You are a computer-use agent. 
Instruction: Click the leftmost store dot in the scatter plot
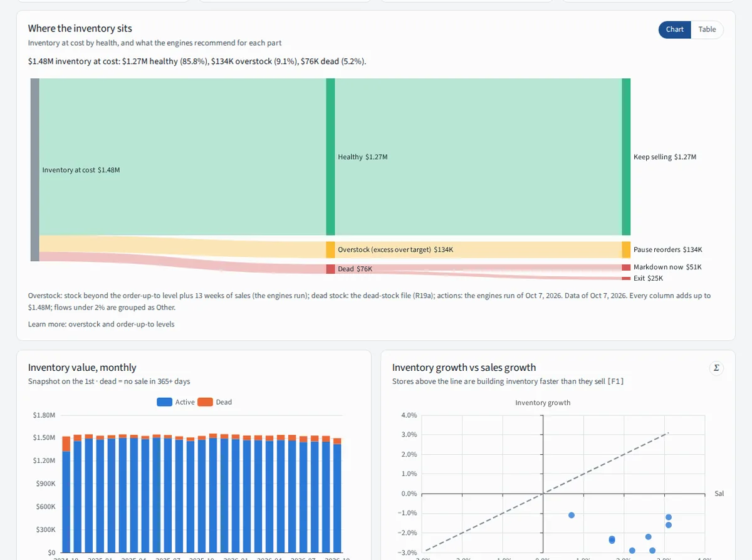(572, 515)
